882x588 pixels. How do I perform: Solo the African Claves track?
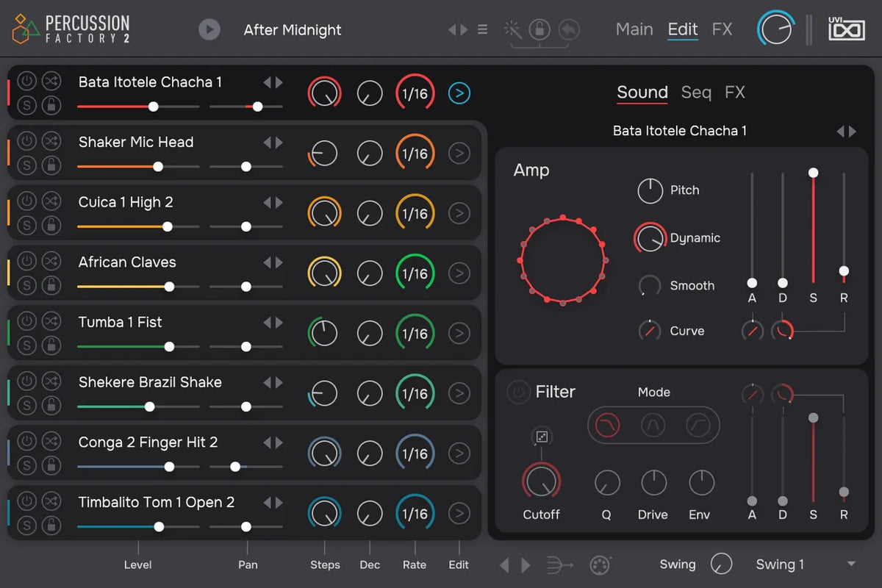pyautogui.click(x=26, y=285)
